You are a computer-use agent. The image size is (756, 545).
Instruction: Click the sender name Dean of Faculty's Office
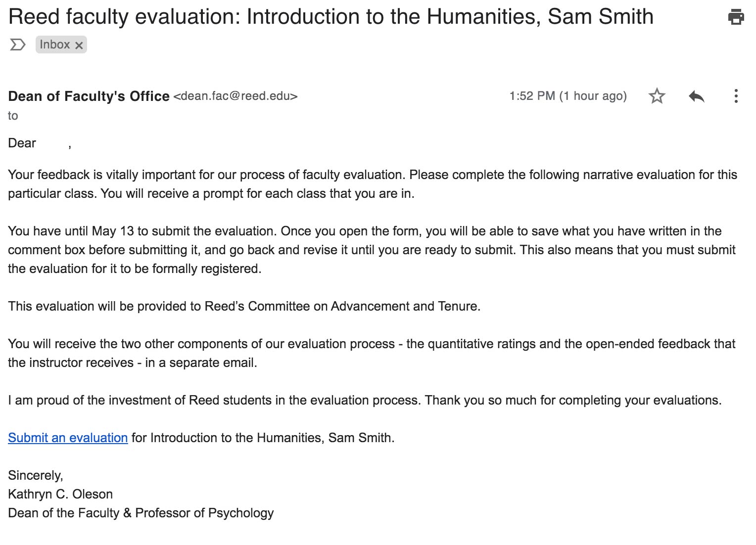89,96
